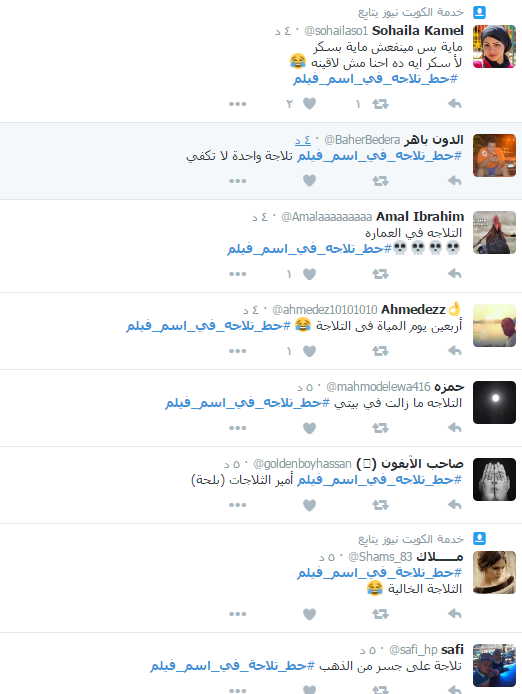Retweet the tweet by @Shams_83
Viewport: 522px width, 694px height.
click(x=380, y=614)
